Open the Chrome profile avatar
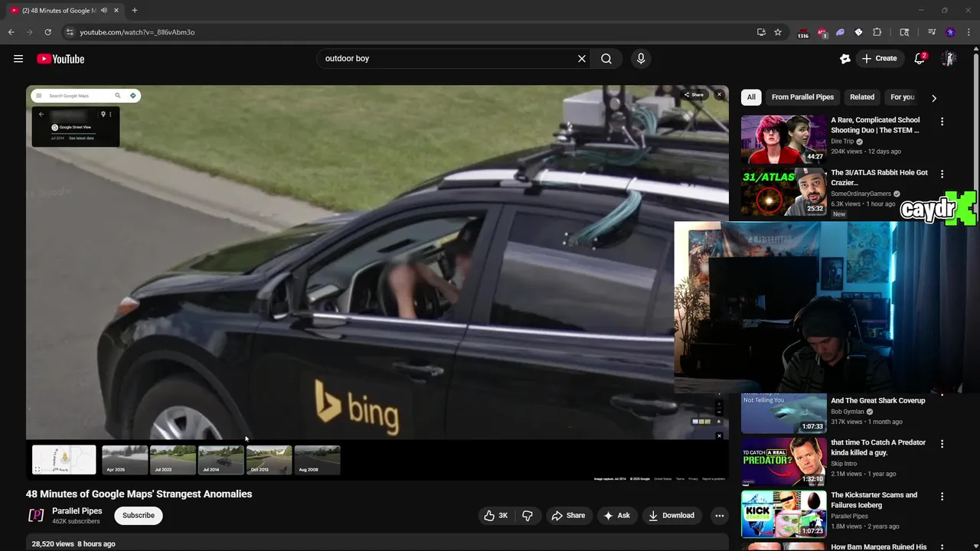The height and width of the screenshot is (551, 980). 950,32
